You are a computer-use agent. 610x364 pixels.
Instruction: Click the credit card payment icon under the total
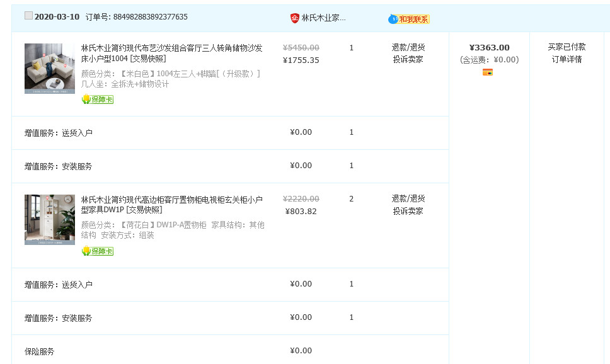click(488, 72)
